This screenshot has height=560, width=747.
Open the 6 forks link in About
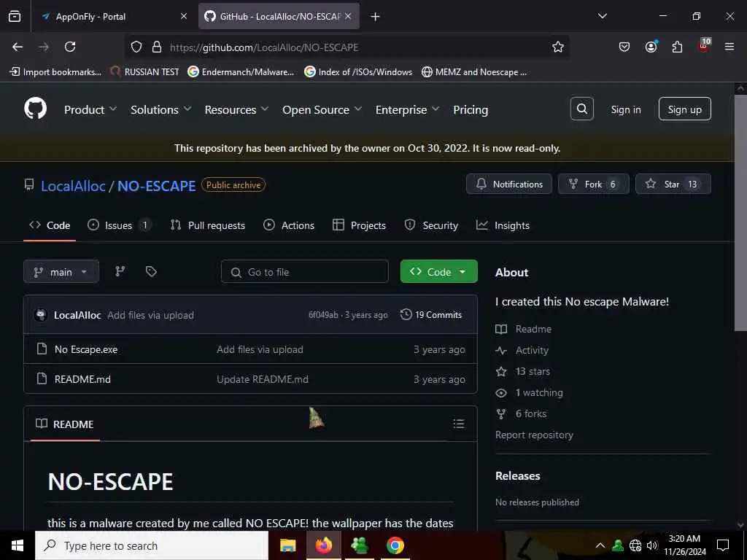(x=531, y=413)
